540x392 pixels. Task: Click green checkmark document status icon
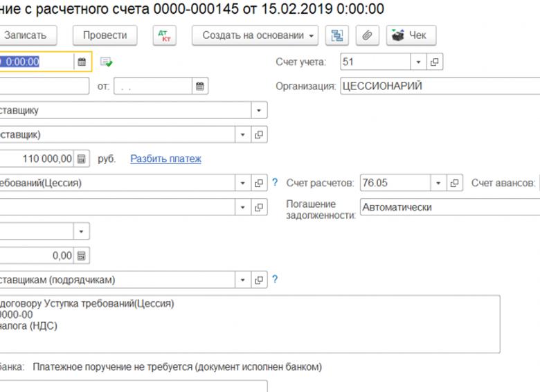click(106, 62)
